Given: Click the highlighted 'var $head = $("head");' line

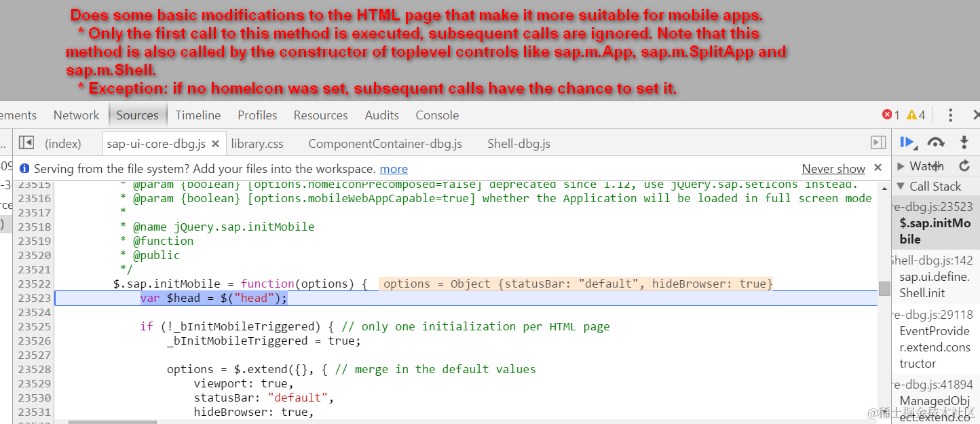Looking at the screenshot, I should (214, 298).
